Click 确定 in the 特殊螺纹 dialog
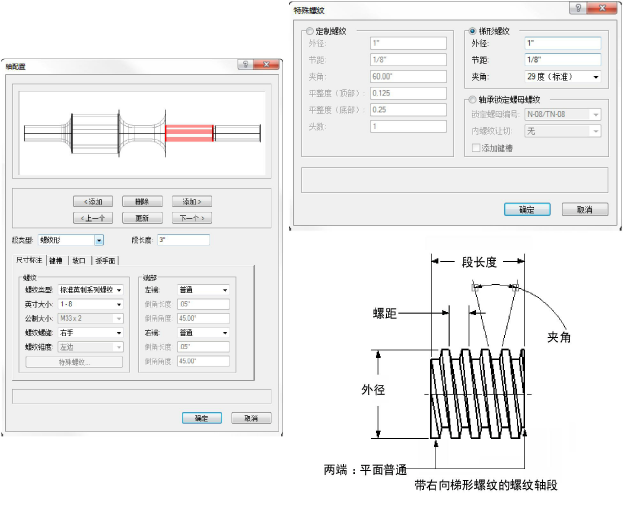 pos(525,210)
